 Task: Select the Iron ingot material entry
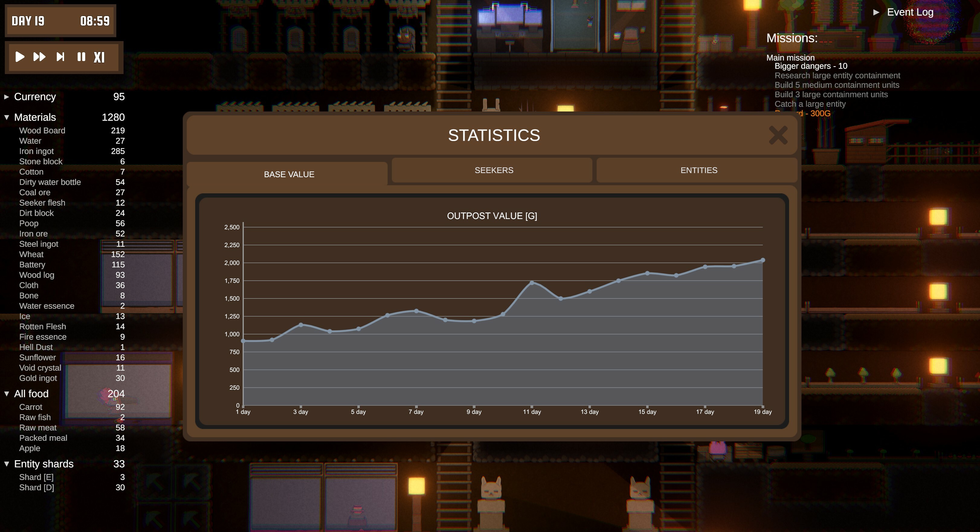tap(37, 151)
